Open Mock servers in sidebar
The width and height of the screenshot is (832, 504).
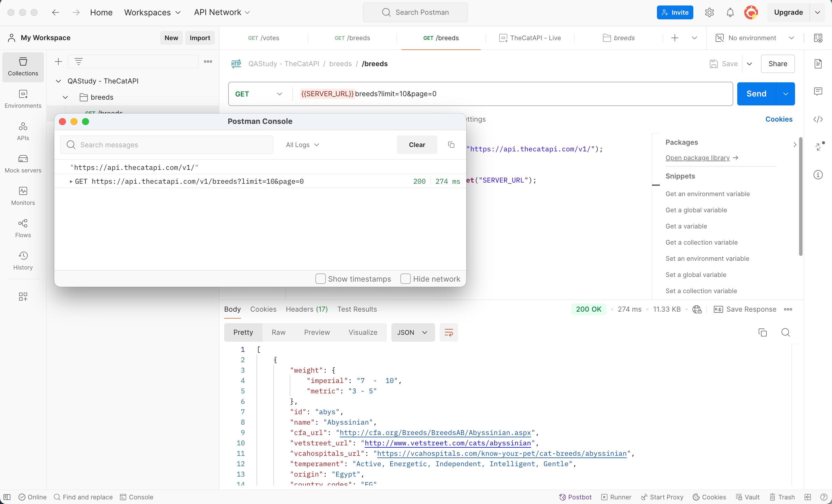click(x=23, y=164)
